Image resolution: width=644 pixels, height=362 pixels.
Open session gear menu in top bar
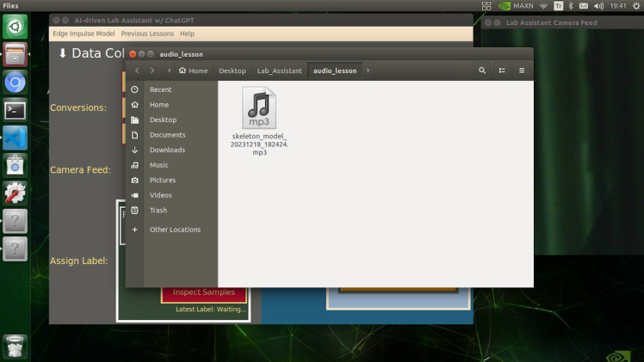pyautogui.click(x=636, y=6)
